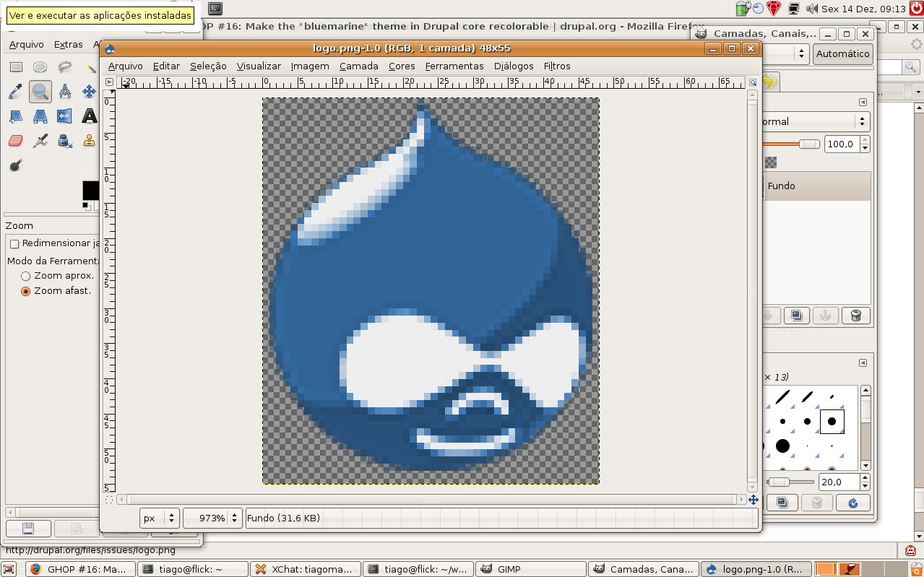Image resolution: width=924 pixels, height=577 pixels.
Task: Switch to XChat taskbar window
Action: coord(305,569)
